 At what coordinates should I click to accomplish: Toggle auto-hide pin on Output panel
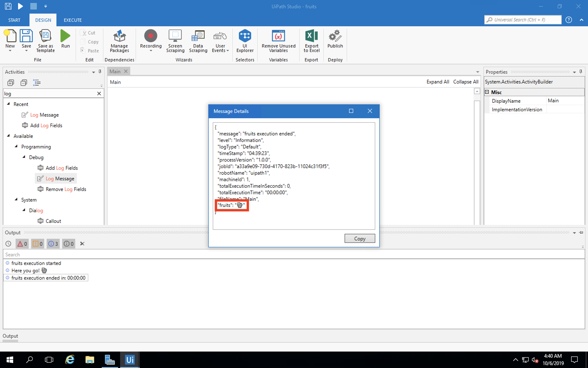pos(581,232)
